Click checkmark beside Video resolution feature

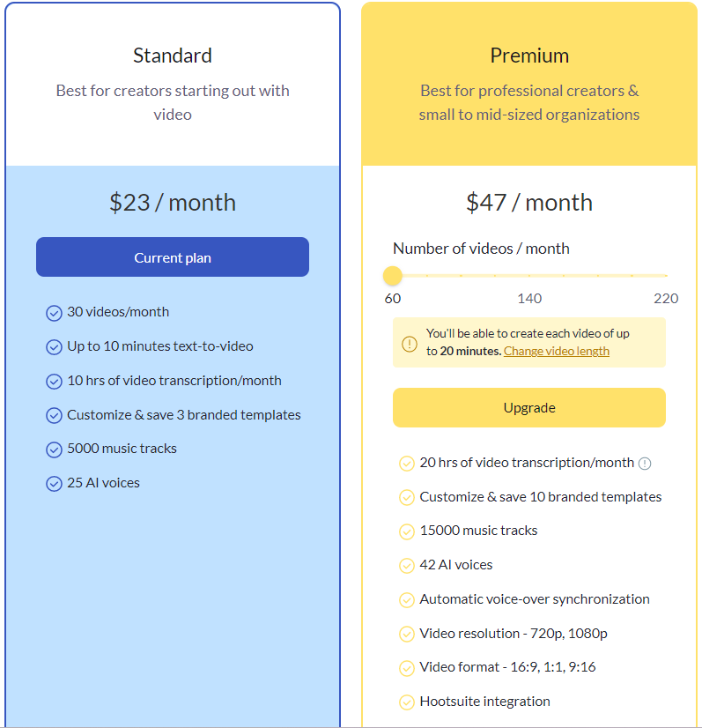(407, 635)
